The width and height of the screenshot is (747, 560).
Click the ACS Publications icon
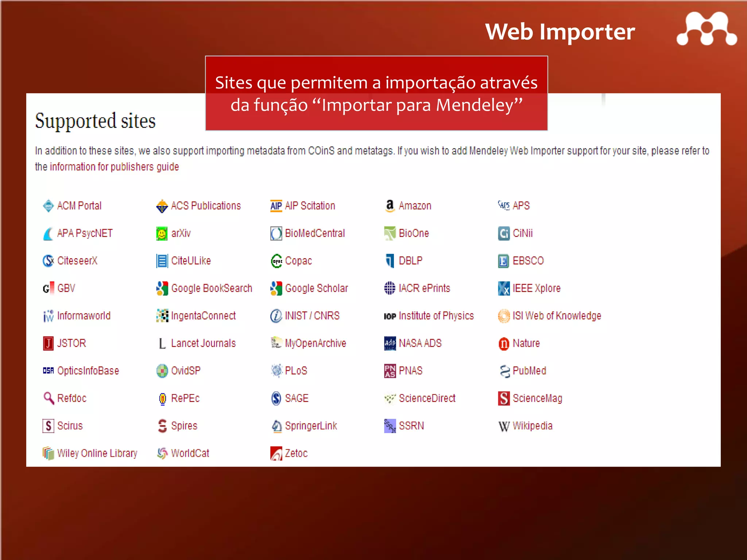click(x=162, y=206)
